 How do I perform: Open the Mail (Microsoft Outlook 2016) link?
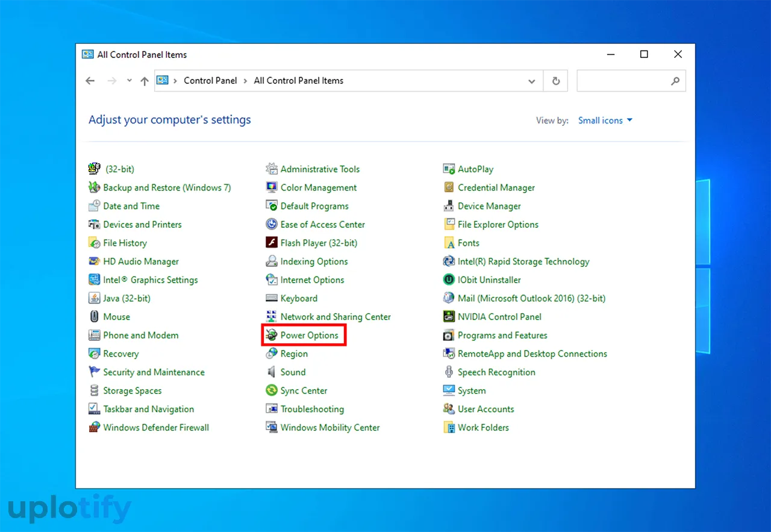point(532,298)
